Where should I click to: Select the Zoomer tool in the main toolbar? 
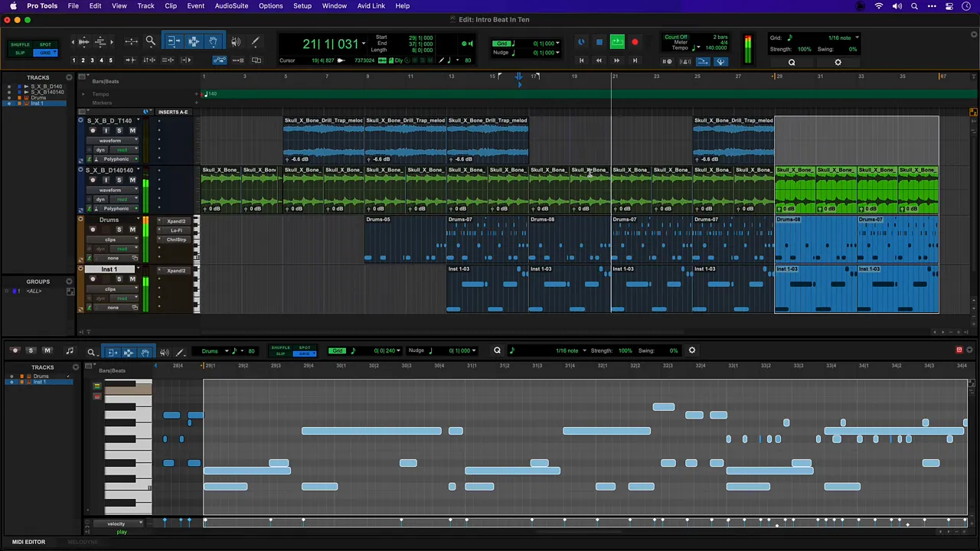tap(151, 41)
